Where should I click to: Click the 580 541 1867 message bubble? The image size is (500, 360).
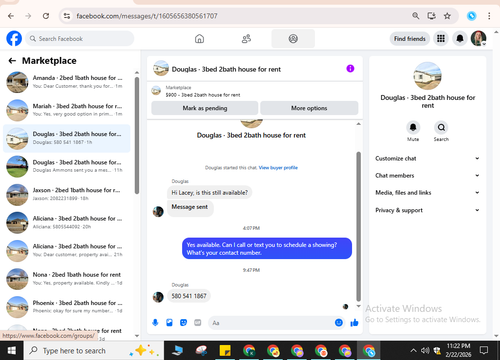point(189,296)
